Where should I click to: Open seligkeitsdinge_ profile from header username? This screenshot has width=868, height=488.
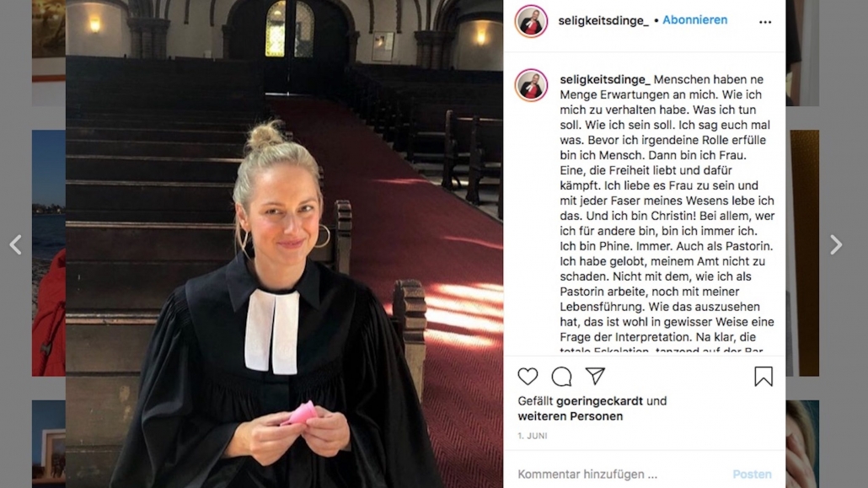(x=603, y=20)
